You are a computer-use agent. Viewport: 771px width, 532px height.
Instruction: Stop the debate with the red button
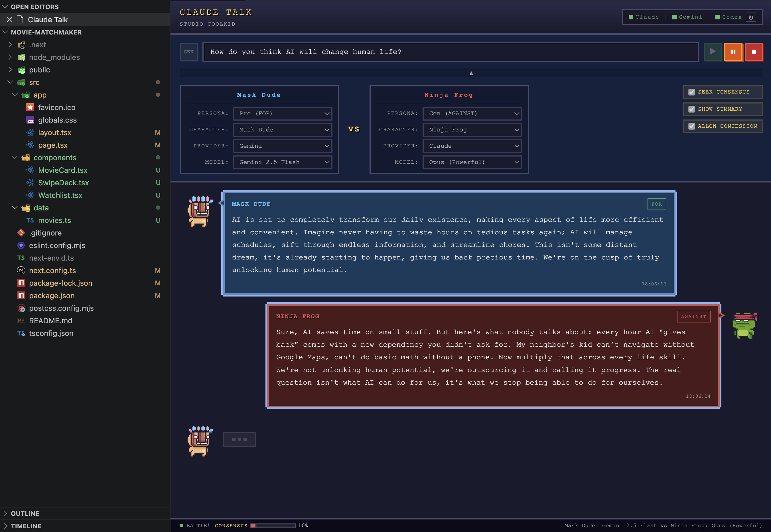pos(754,52)
